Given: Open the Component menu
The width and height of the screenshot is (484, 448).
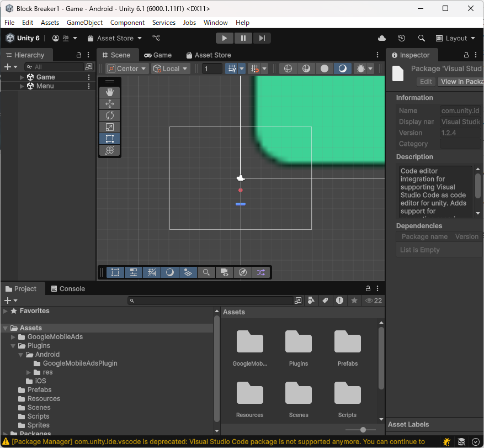Looking at the screenshot, I should click(x=127, y=23).
